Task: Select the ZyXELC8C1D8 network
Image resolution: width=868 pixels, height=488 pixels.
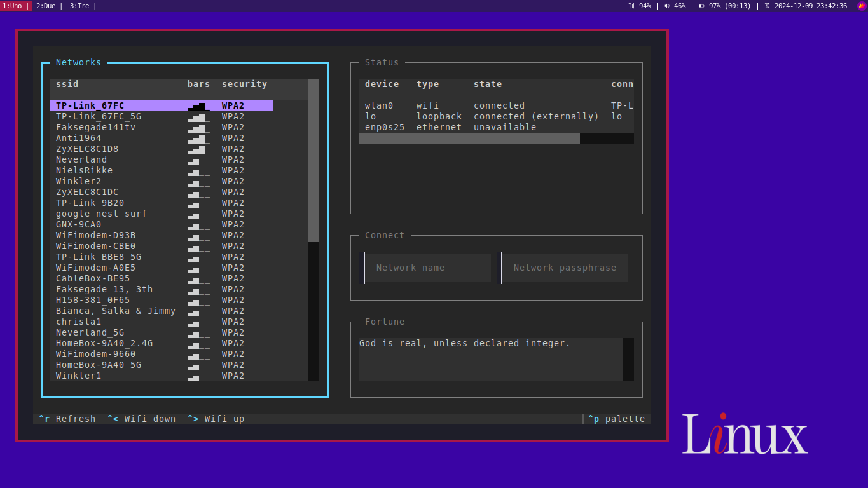Action: [x=162, y=149]
